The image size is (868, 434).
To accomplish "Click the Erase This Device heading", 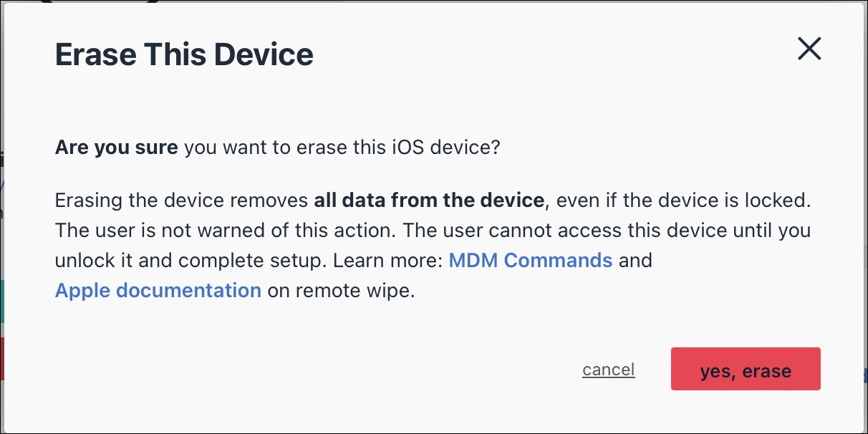I will [184, 55].
